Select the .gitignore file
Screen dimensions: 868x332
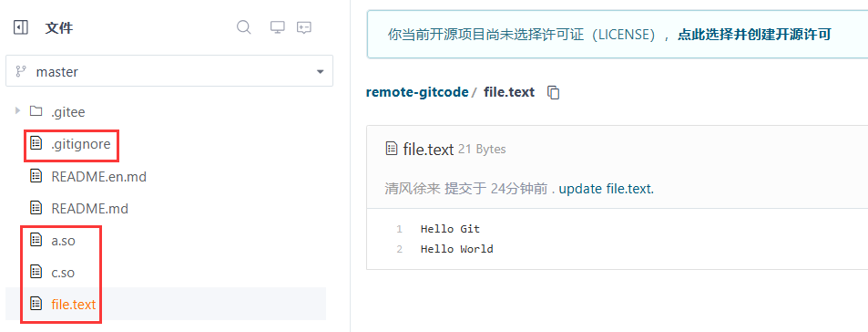click(x=81, y=144)
